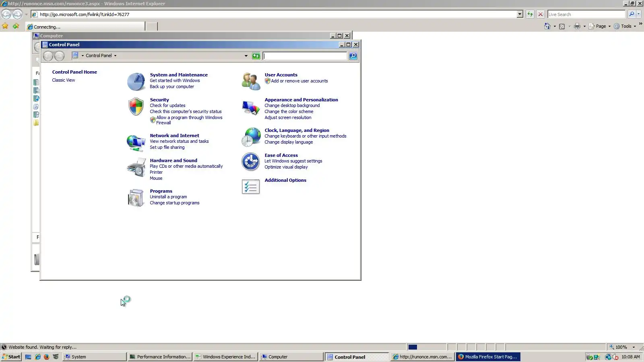Refresh the Control Panel address bar
This screenshot has height=362, width=644.
pyautogui.click(x=256, y=56)
